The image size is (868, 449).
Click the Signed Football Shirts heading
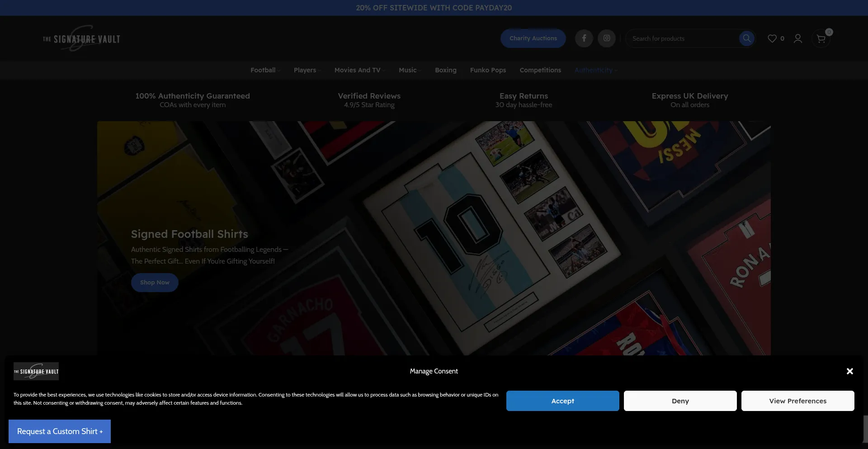189,234
